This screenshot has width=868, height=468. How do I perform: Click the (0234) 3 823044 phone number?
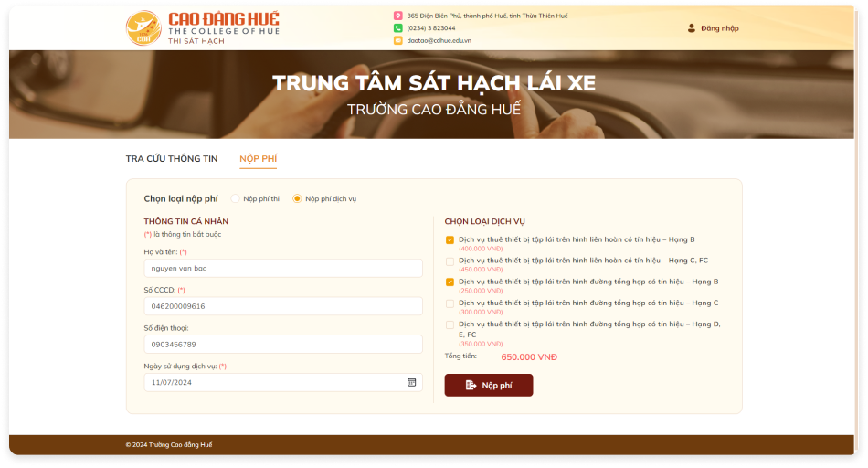click(430, 27)
